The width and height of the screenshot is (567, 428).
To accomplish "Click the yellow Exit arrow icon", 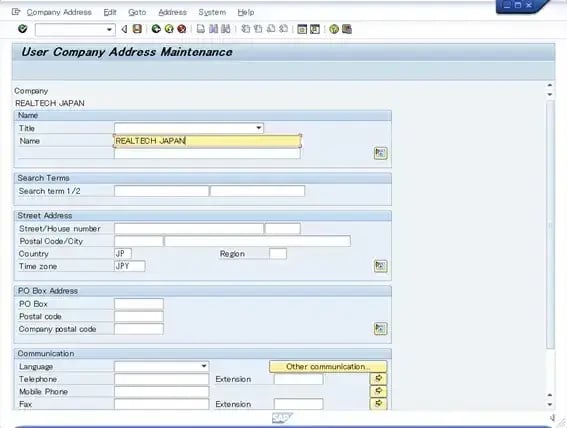I will coord(169,29).
